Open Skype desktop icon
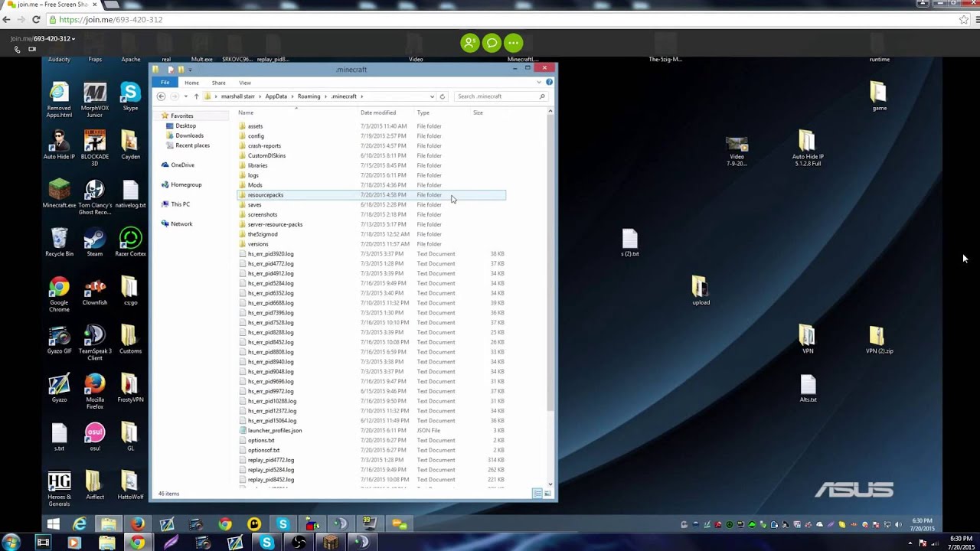 130,97
